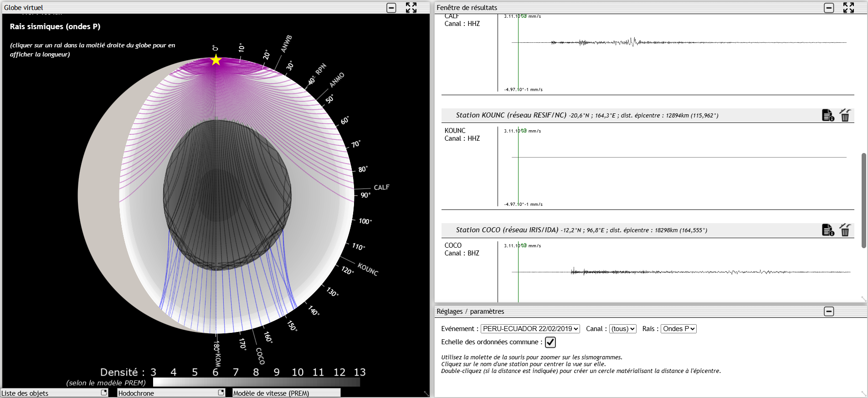The height and width of the screenshot is (398, 868).
Task: Open the Rais wave type dropdown
Action: pyautogui.click(x=678, y=329)
